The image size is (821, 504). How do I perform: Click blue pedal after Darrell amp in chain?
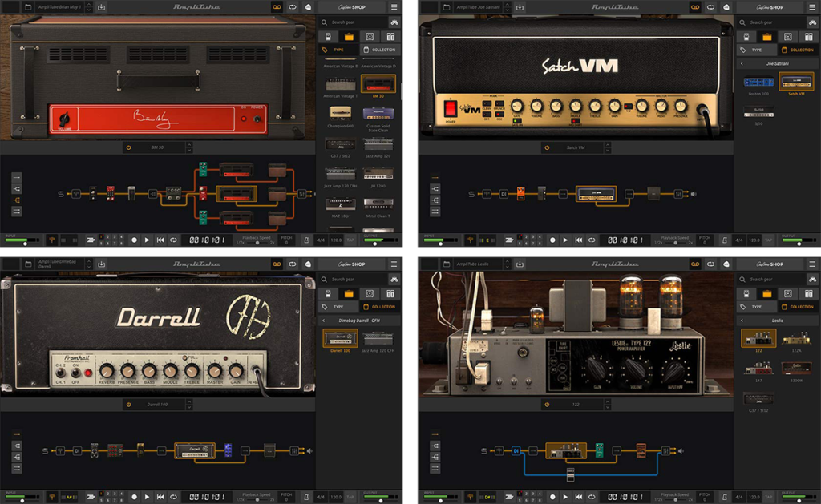click(228, 450)
